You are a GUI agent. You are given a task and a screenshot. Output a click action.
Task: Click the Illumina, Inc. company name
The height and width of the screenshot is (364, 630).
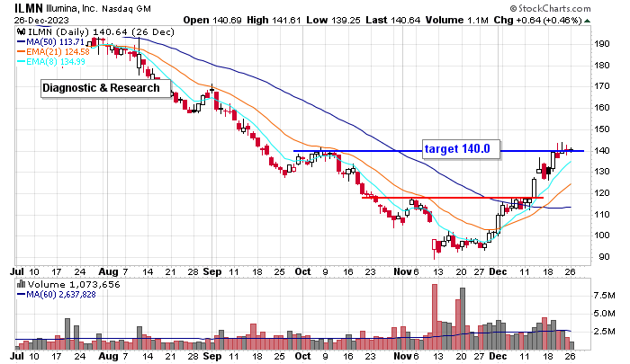pyautogui.click(x=72, y=8)
